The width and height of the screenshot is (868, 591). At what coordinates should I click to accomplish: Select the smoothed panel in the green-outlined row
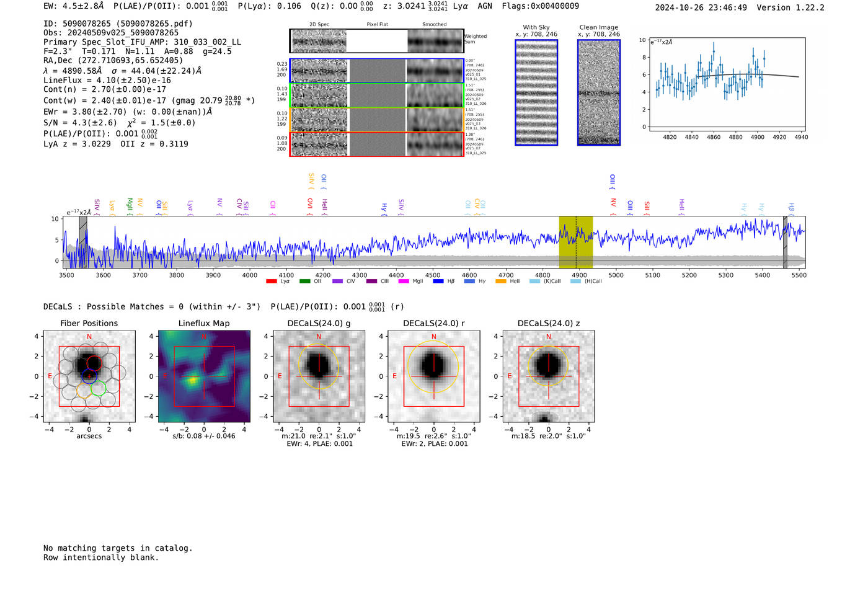pos(435,96)
